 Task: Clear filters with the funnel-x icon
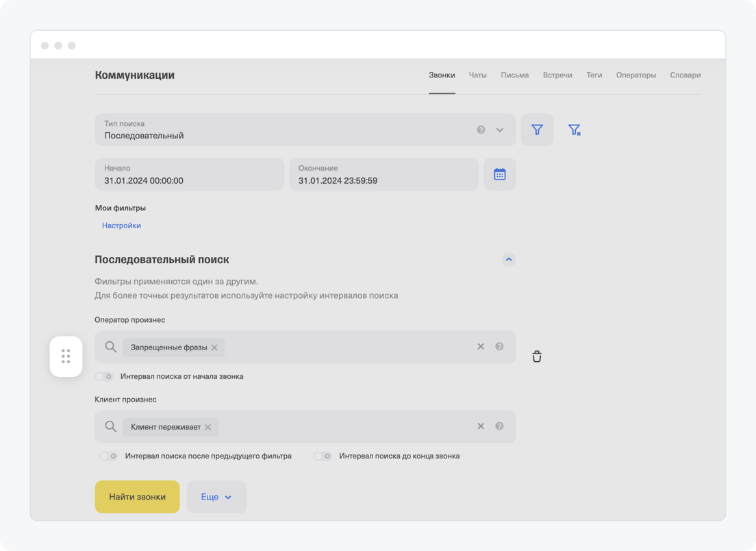pyautogui.click(x=575, y=130)
